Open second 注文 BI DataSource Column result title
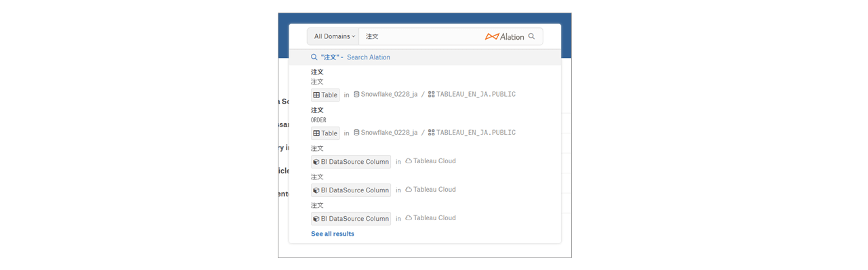The image size is (868, 270). pos(317,177)
